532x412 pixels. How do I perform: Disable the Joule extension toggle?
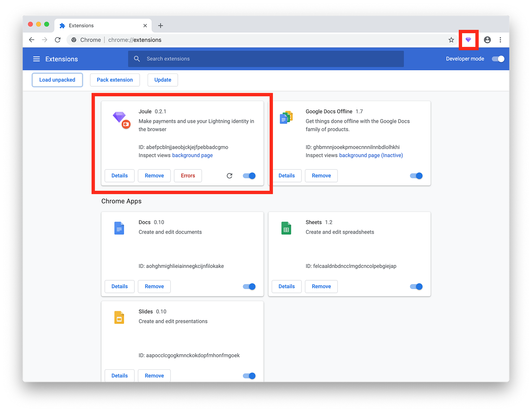249,176
